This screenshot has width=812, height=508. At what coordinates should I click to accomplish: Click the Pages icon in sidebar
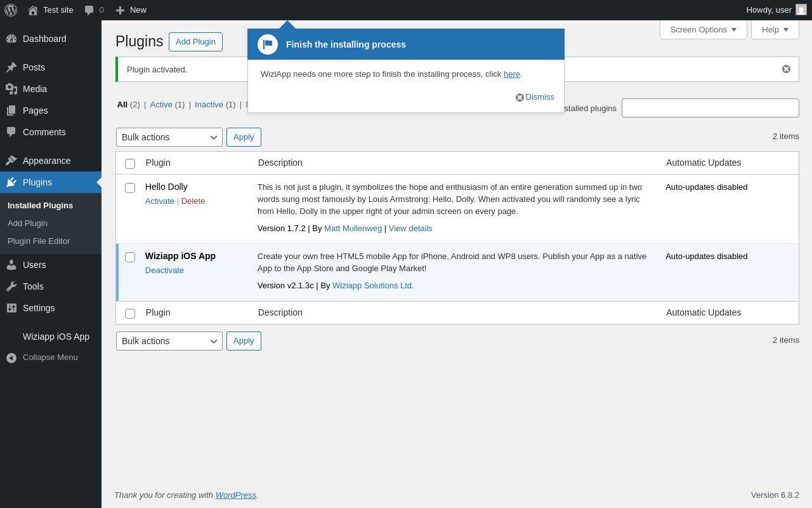tap(11, 110)
